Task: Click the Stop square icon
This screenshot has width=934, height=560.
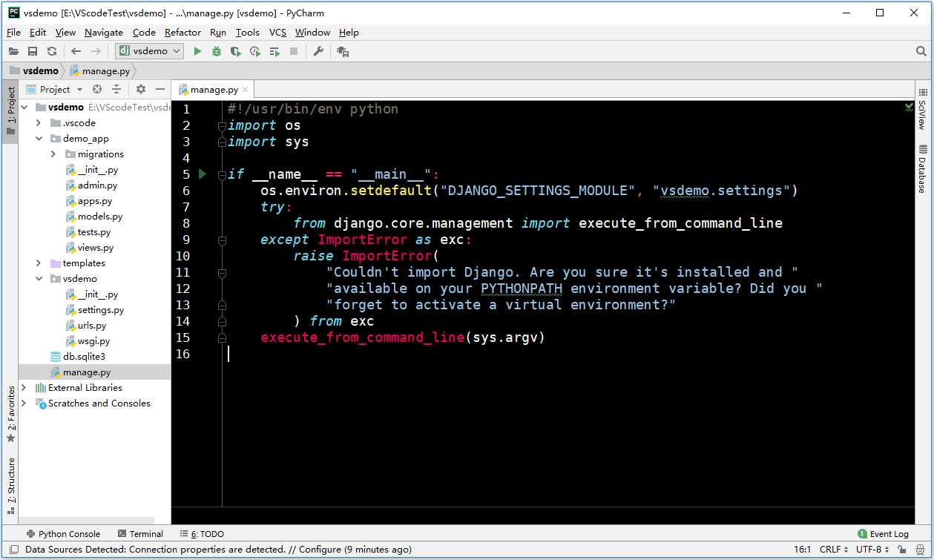Action: pos(294,51)
